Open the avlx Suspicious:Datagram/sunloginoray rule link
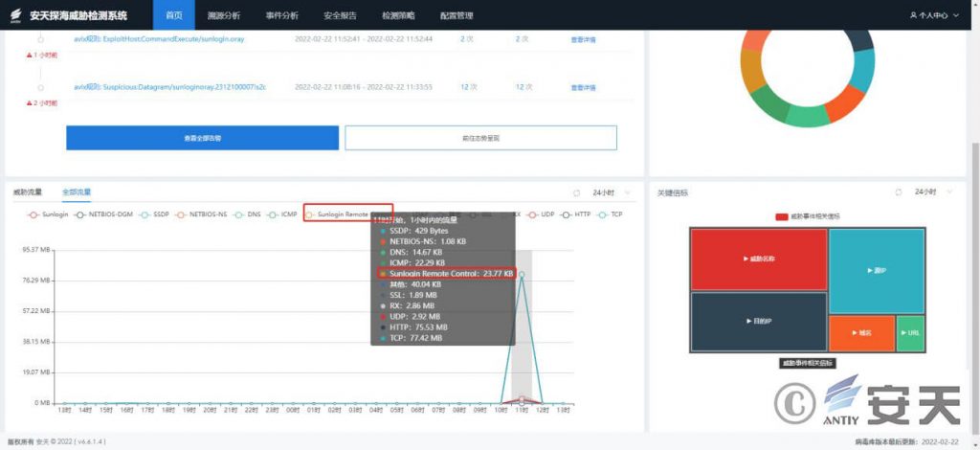Image resolution: width=980 pixels, height=450 pixels. point(169,87)
